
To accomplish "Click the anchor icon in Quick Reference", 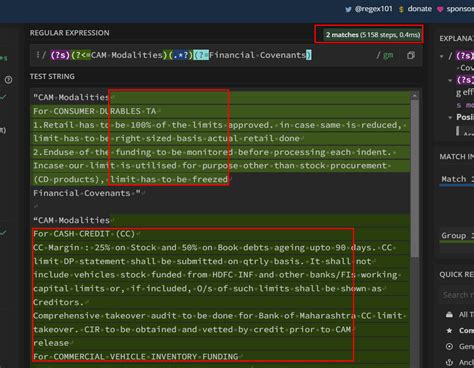I will pyautogui.click(x=449, y=362).
